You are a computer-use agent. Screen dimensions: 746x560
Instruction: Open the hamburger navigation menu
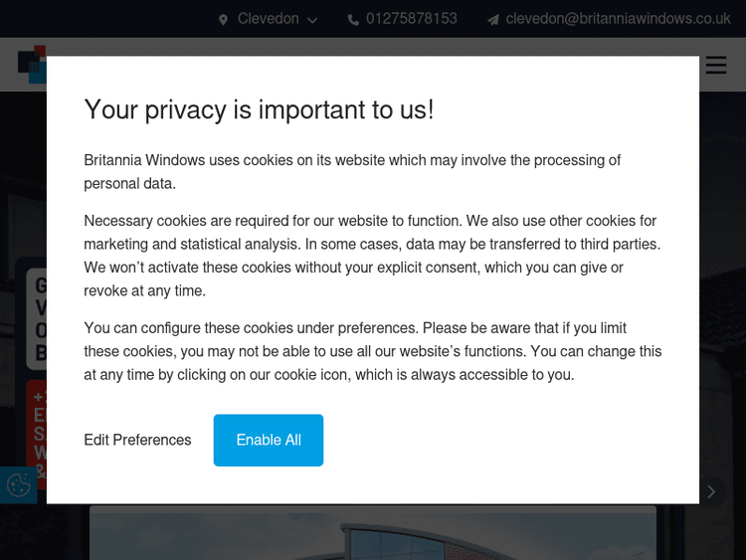(x=716, y=65)
